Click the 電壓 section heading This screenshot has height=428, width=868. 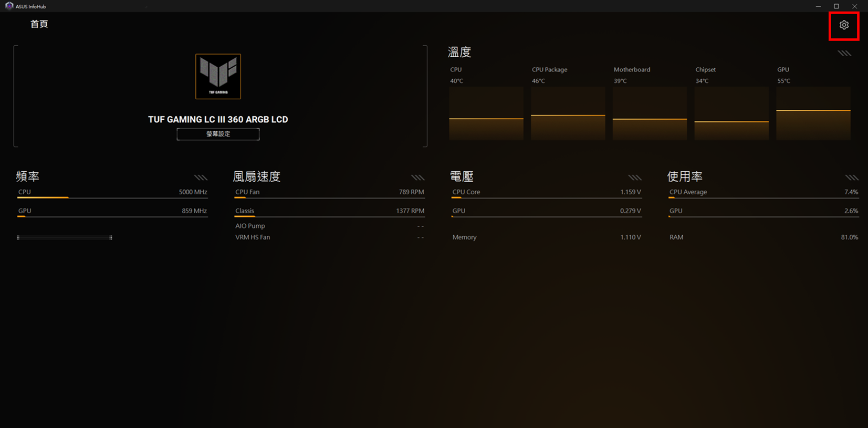[462, 176]
